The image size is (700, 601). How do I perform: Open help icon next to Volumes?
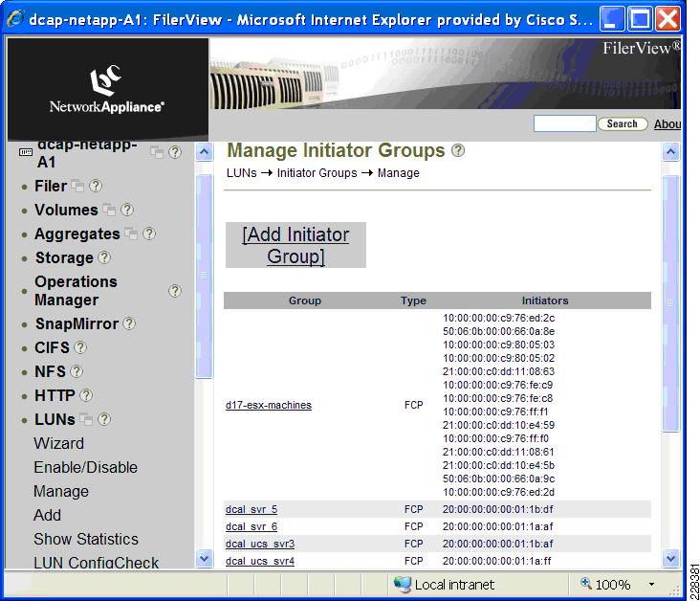(127, 210)
